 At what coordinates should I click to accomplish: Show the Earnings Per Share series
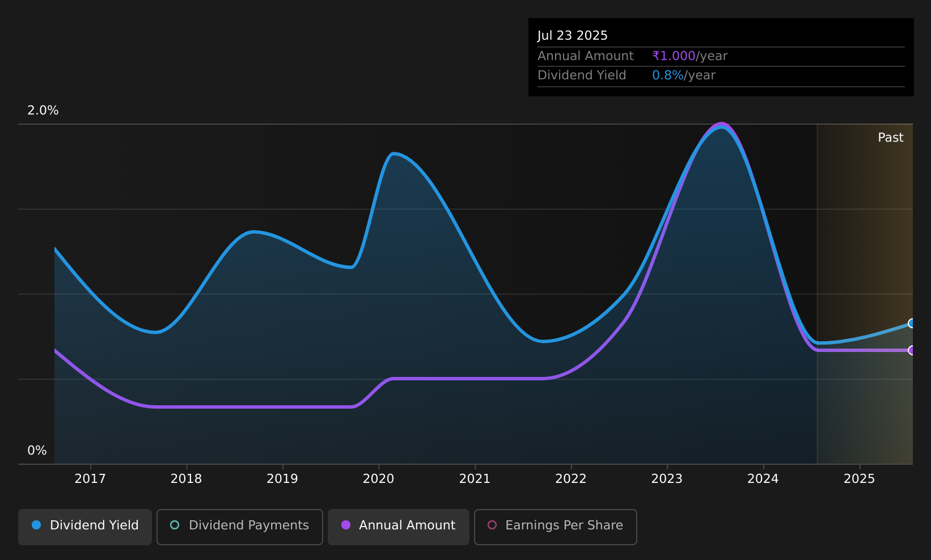point(556,527)
